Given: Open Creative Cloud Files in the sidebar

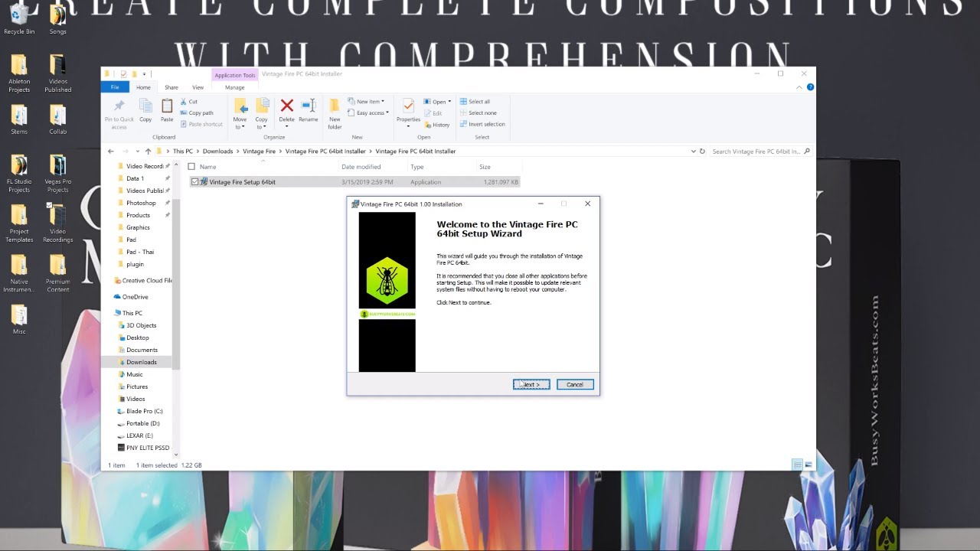Looking at the screenshot, I should (142, 280).
